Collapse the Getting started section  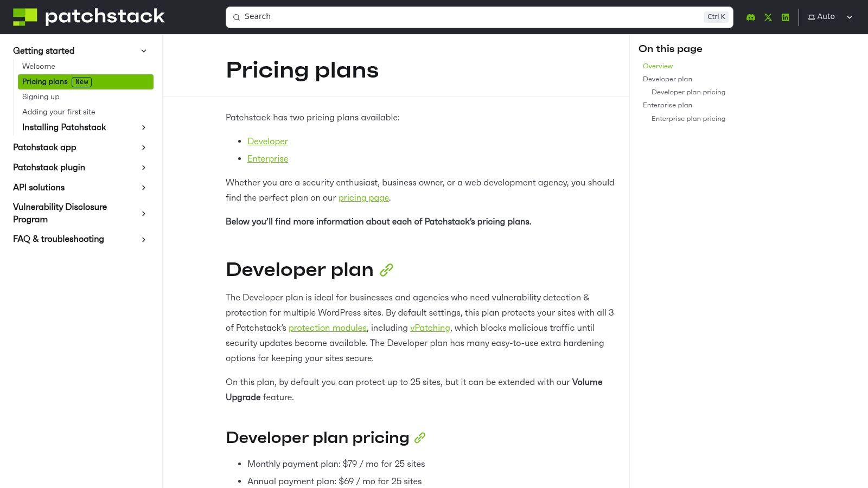144,50
